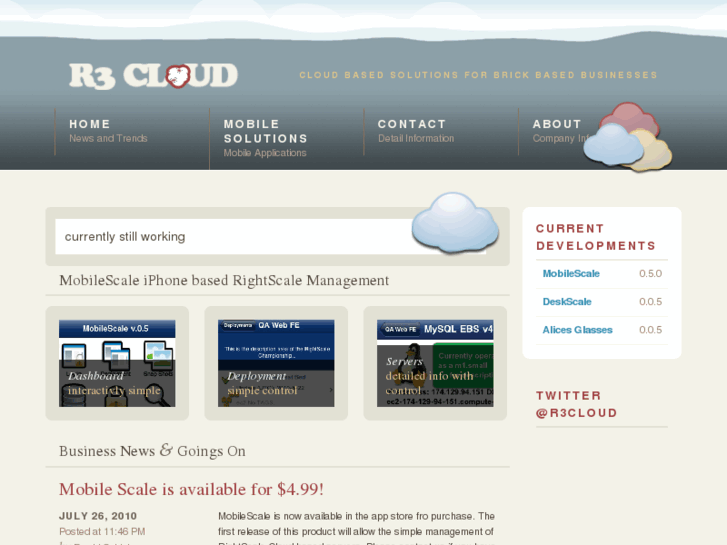This screenshot has width=727, height=545.
Task: Open the Alices Glasses link
Action: coord(577,330)
